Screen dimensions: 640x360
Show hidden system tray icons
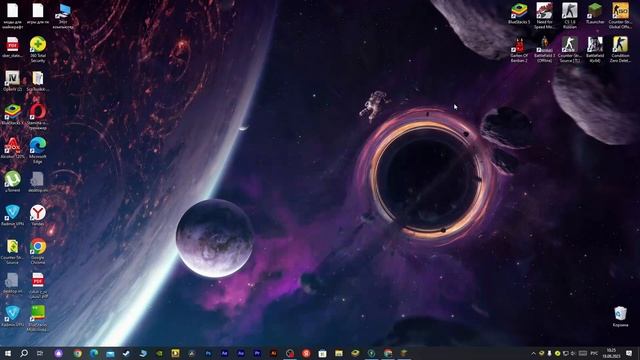pos(533,353)
